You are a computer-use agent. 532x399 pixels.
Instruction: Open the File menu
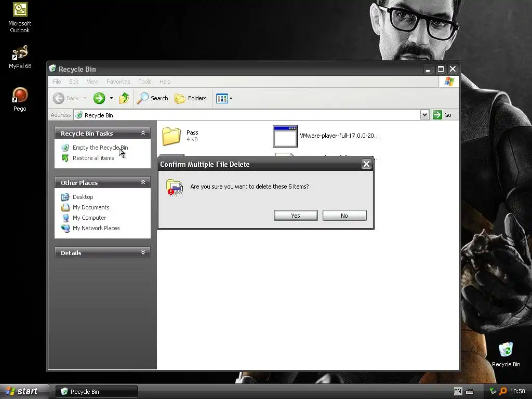pos(57,82)
